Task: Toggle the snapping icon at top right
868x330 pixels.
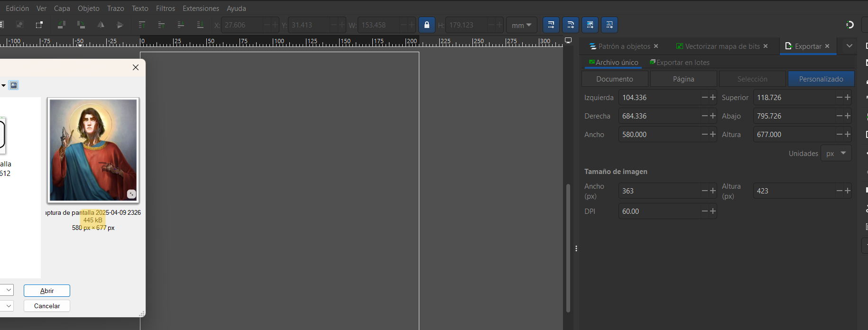Action: (850, 25)
